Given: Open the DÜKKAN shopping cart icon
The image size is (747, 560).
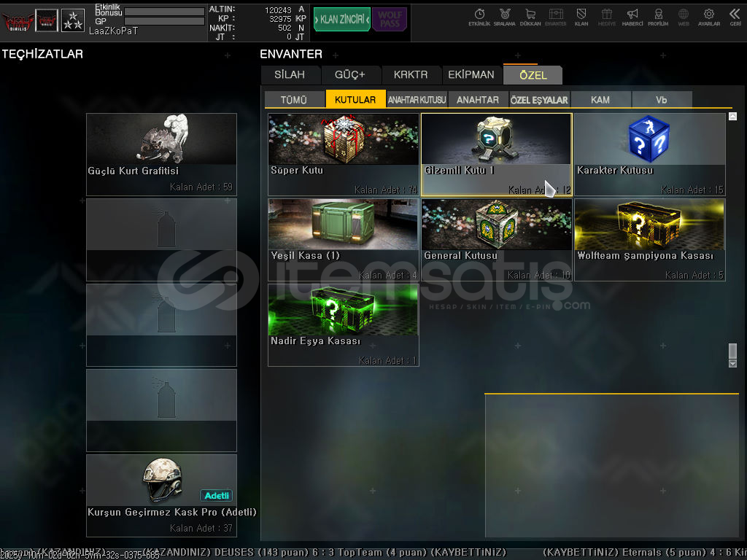Looking at the screenshot, I should click(x=530, y=17).
